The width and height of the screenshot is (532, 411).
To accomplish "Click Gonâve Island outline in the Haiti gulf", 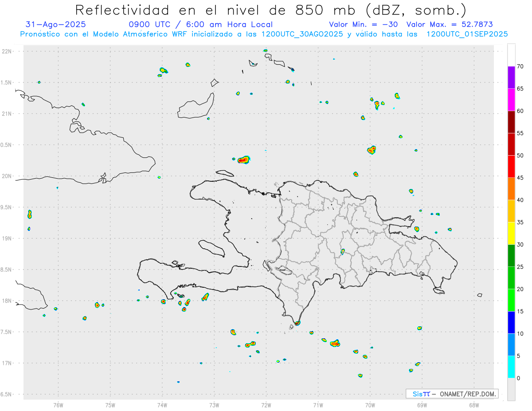I will [x=211, y=248].
